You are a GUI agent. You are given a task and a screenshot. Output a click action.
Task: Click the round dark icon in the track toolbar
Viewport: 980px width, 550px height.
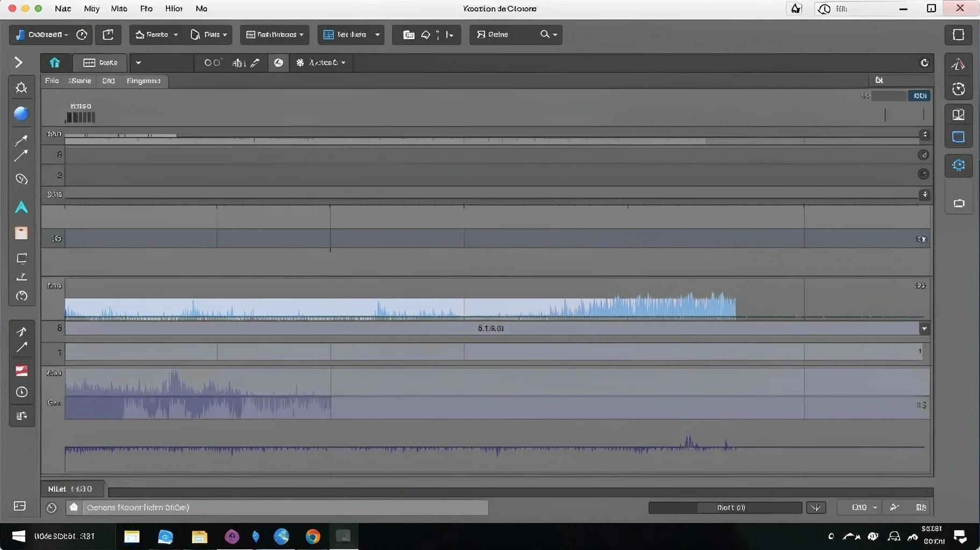[x=278, y=63]
